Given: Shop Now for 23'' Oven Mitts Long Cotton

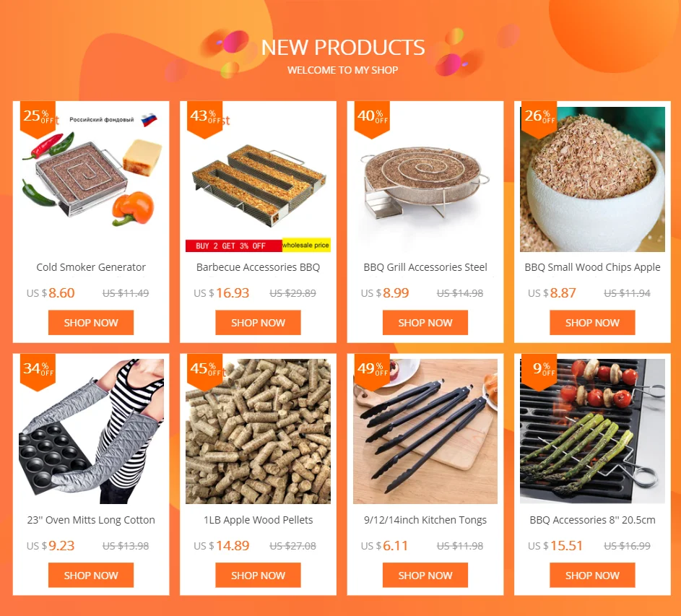Looking at the screenshot, I should pos(91,575).
